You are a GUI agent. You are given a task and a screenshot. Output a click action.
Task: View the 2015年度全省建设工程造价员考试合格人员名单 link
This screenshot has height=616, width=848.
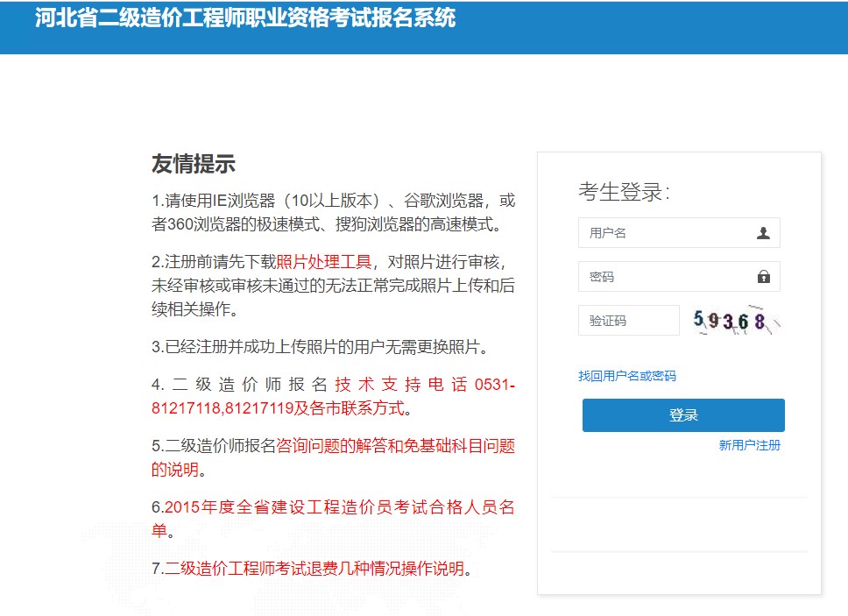339,507
